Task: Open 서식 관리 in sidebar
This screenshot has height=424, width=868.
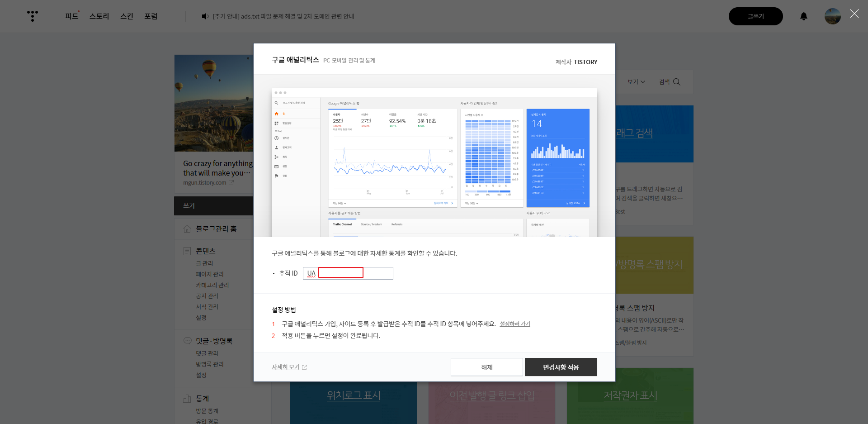Action: (x=207, y=307)
